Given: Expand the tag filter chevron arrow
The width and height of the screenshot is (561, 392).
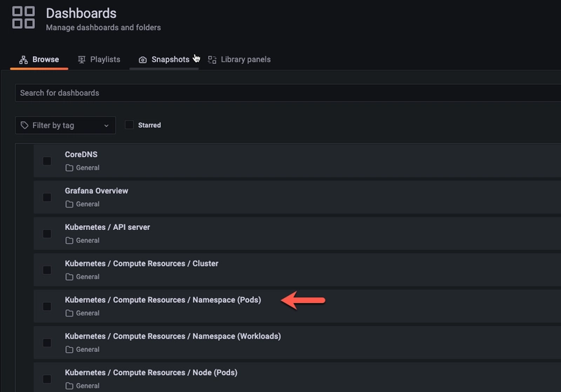Looking at the screenshot, I should pyautogui.click(x=107, y=126).
